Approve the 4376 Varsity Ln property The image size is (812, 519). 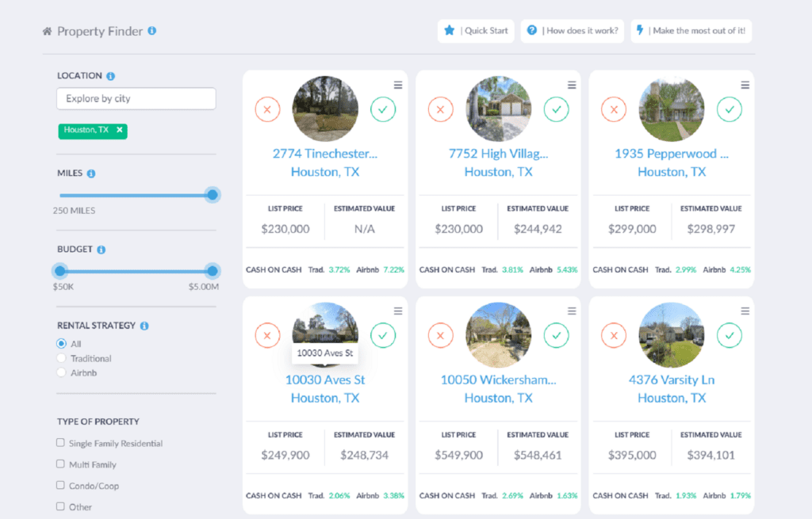click(729, 335)
